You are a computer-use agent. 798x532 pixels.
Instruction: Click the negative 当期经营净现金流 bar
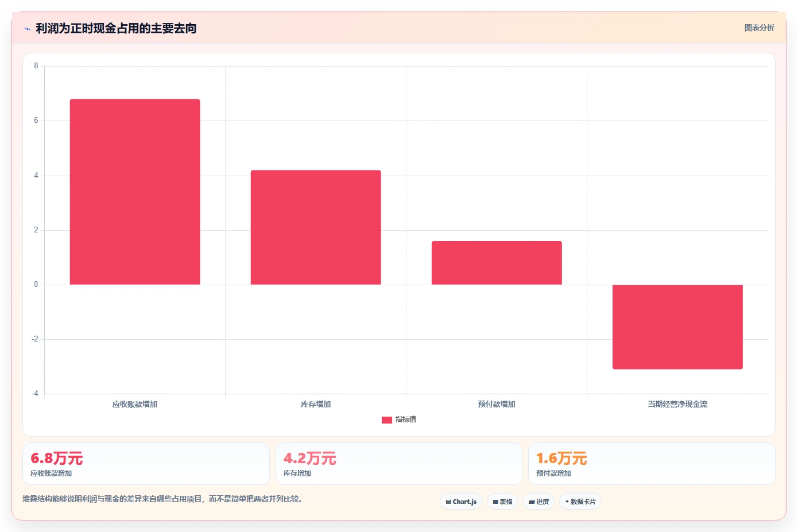tap(677, 327)
